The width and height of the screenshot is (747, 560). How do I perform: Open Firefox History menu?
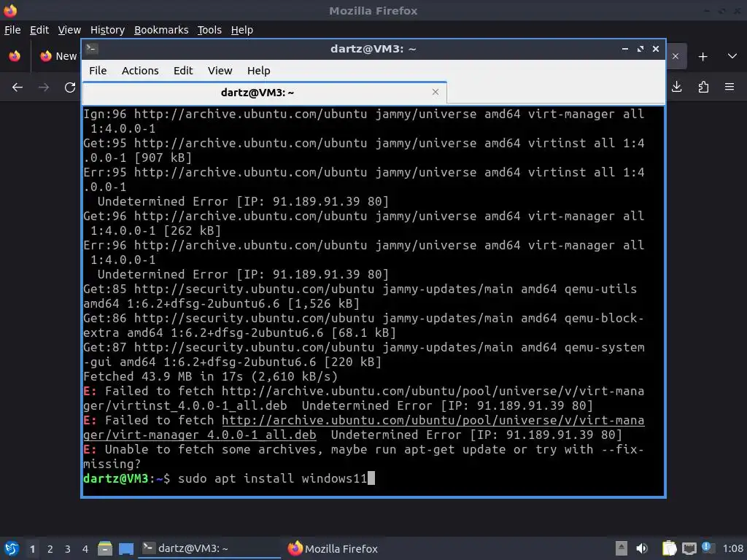point(107,30)
